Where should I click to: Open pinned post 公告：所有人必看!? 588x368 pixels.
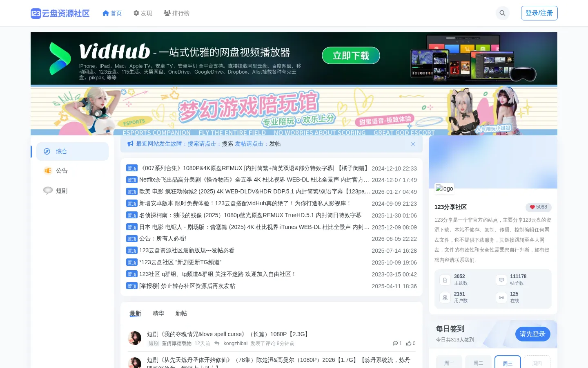[163, 238]
